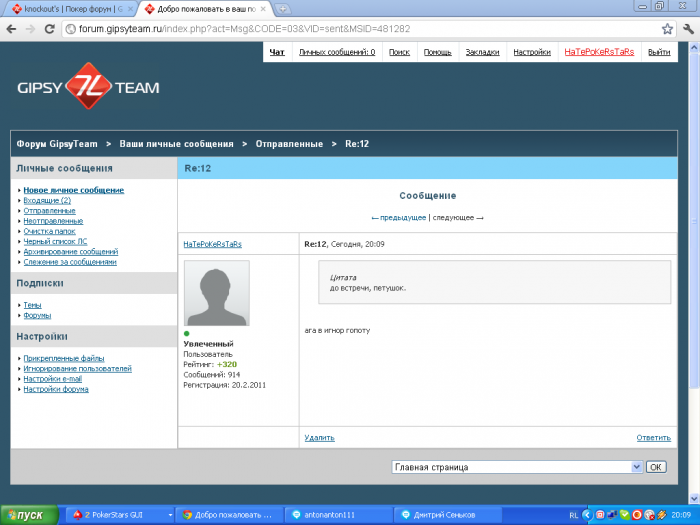
Task: Click HaTePoKeRsTaRs author name above avatar
Action: [x=212, y=244]
